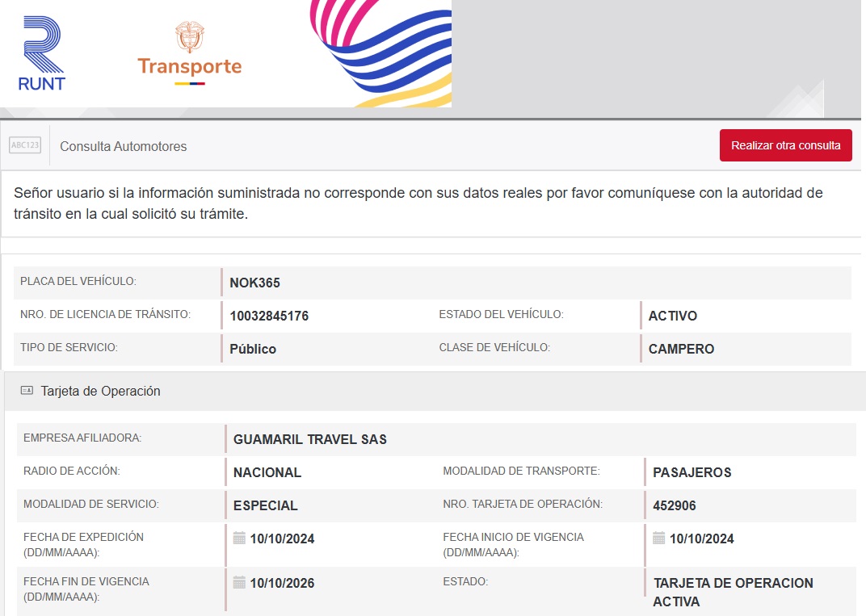Select the PASAJEROS transport modality value
This screenshot has height=616, width=866.
[692, 472]
